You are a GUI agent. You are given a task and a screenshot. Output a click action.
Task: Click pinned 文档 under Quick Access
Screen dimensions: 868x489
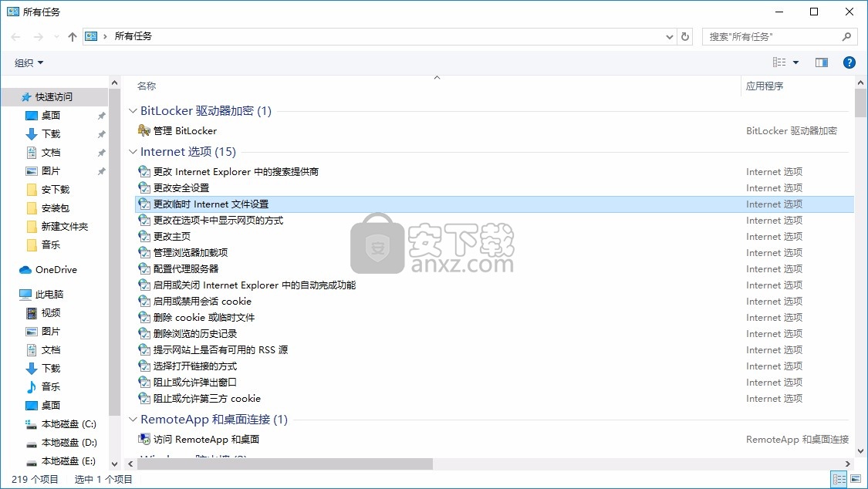tap(51, 152)
